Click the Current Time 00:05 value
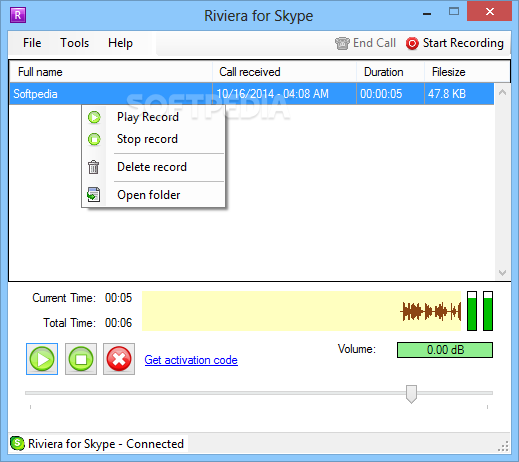519x462 pixels. (118, 298)
